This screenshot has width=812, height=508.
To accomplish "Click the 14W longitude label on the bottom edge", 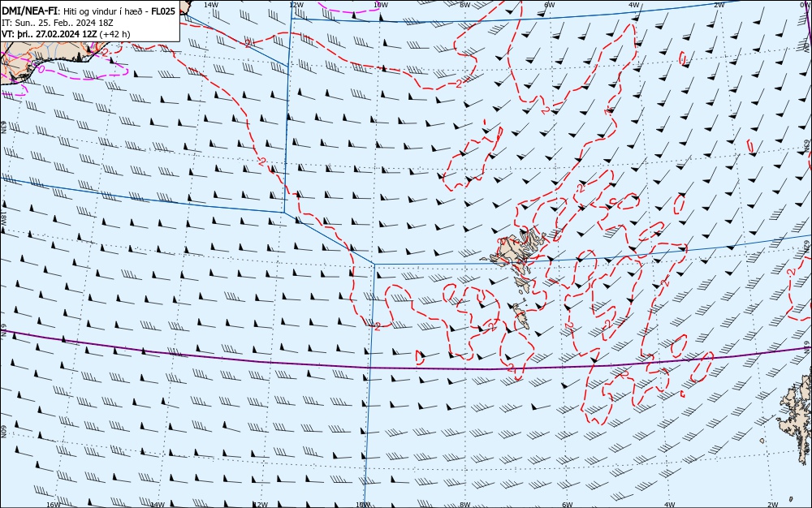I will pos(158,505).
